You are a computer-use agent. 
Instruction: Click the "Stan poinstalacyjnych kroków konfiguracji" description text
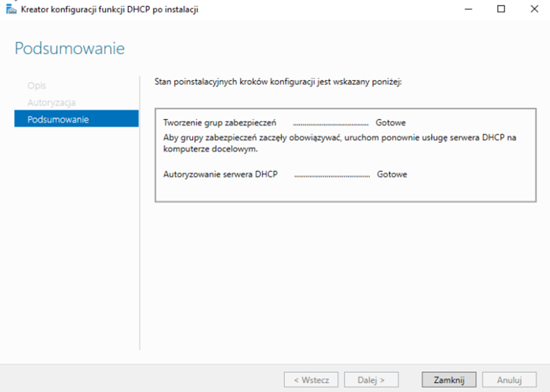(278, 82)
